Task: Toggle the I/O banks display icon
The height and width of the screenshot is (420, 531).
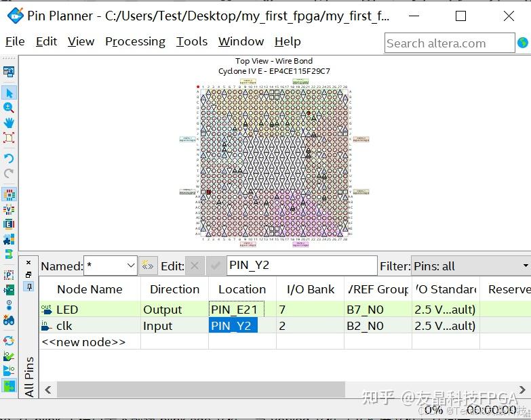Action: pyautogui.click(x=9, y=194)
